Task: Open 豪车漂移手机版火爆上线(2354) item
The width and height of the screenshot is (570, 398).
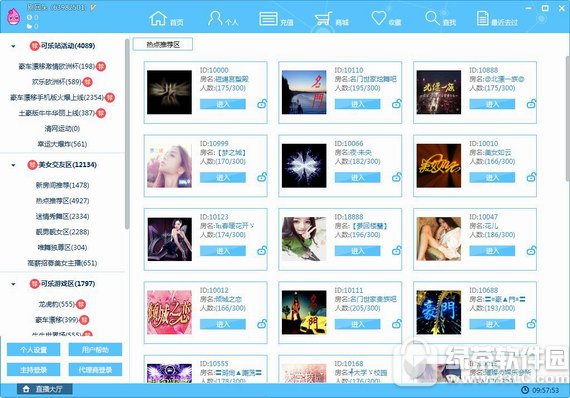Action: click(x=57, y=97)
